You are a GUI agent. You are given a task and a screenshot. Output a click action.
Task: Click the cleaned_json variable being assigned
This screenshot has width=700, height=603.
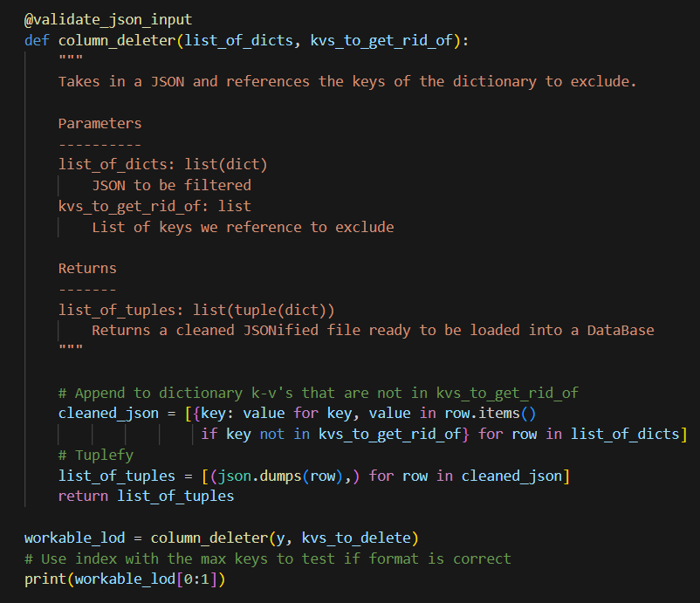pyautogui.click(x=108, y=414)
